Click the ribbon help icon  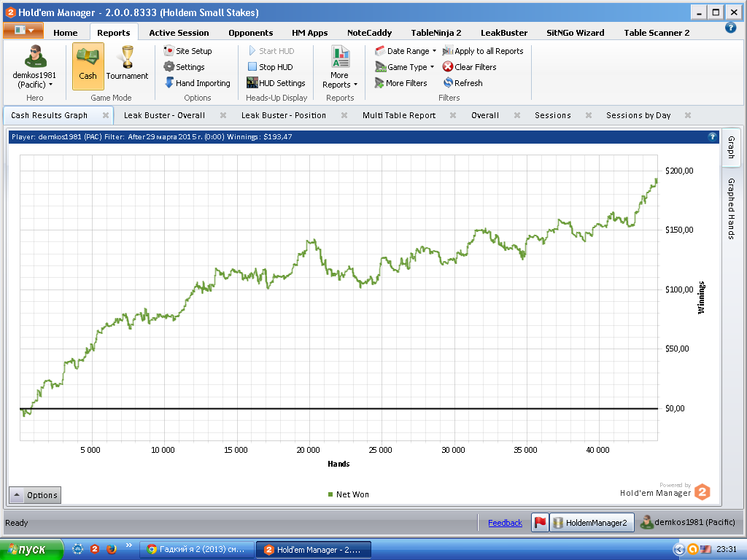(x=730, y=28)
